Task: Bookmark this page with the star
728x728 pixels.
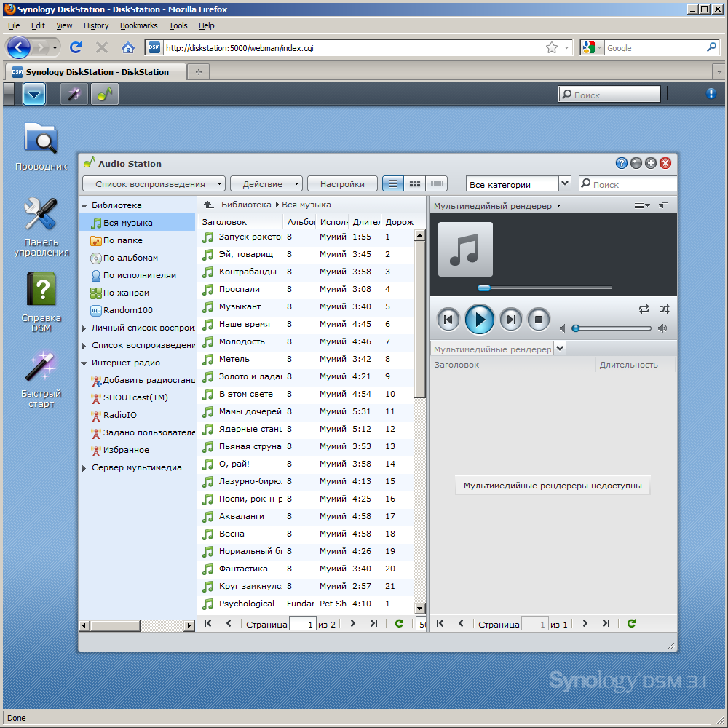Action: pos(552,47)
